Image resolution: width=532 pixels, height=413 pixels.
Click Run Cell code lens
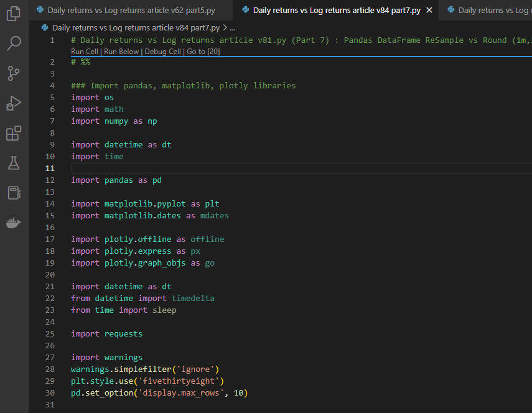[x=85, y=52]
